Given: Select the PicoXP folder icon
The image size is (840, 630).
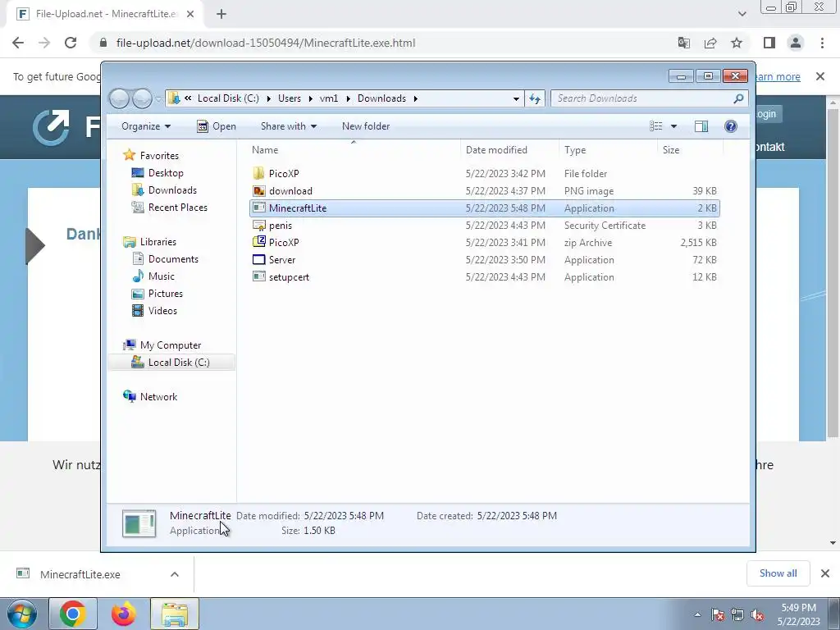Looking at the screenshot, I should pos(258,173).
